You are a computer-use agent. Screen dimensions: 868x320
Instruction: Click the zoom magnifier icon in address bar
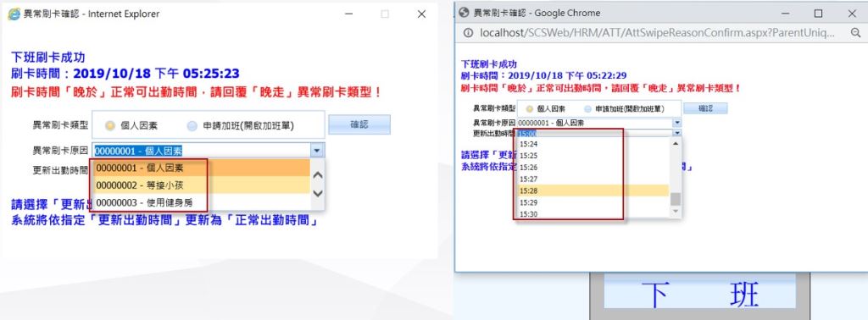tap(855, 33)
